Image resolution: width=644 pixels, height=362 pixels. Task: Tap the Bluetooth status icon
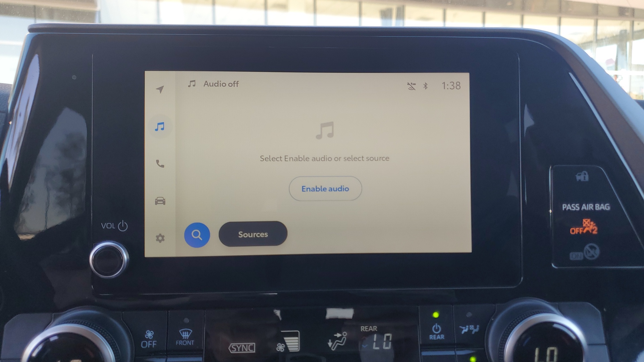tap(425, 85)
